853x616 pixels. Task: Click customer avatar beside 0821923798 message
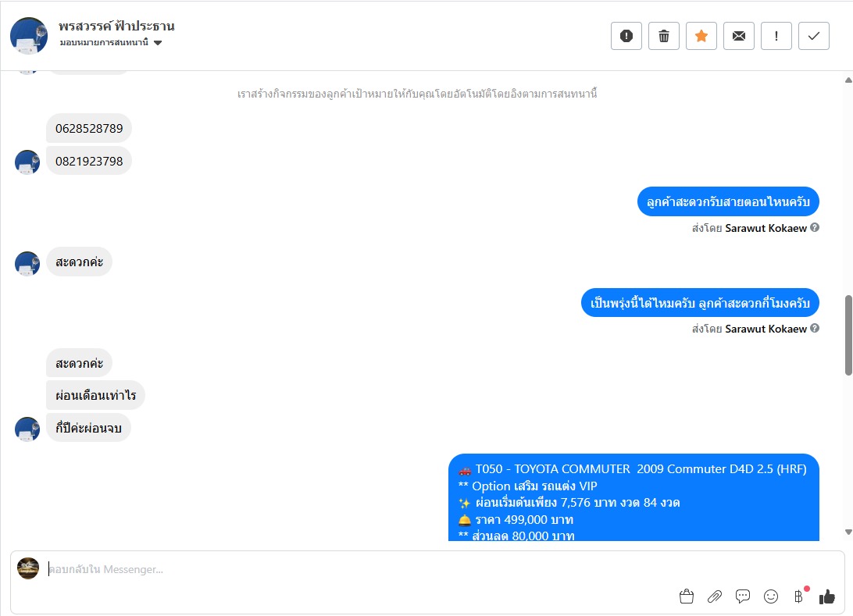[27, 162]
